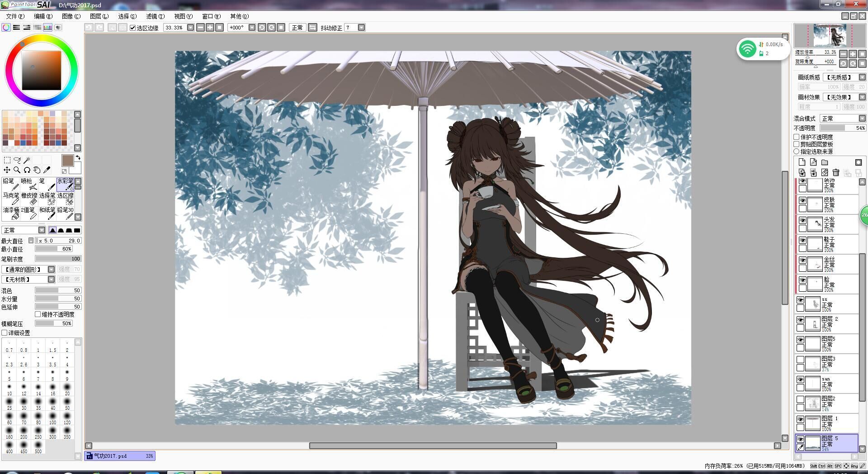868x474 pixels.
Task: Choose the 选择笔 selection pen
Action: [47, 199]
